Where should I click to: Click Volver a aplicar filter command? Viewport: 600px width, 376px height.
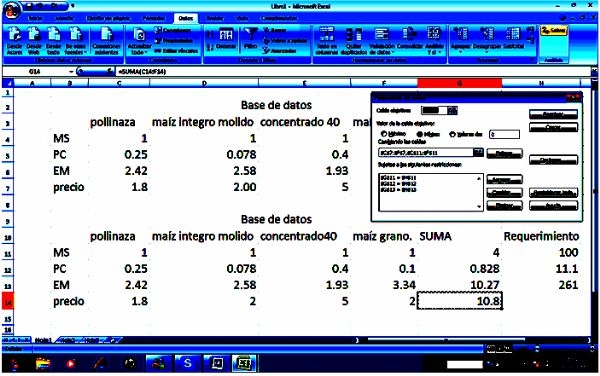tap(285, 41)
